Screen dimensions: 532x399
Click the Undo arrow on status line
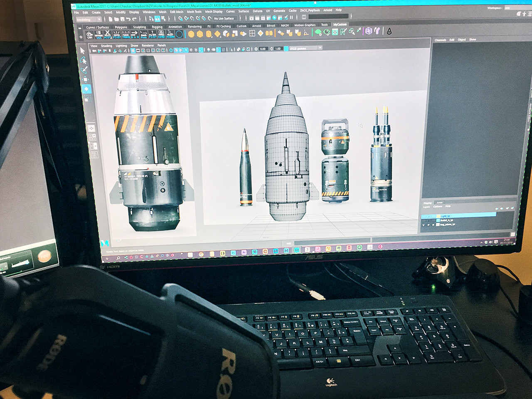point(128,19)
